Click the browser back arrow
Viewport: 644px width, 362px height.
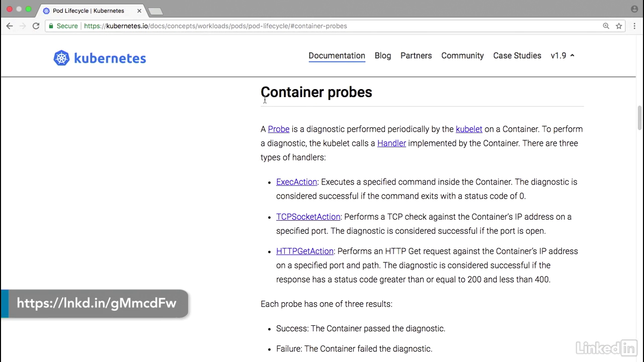(x=10, y=26)
